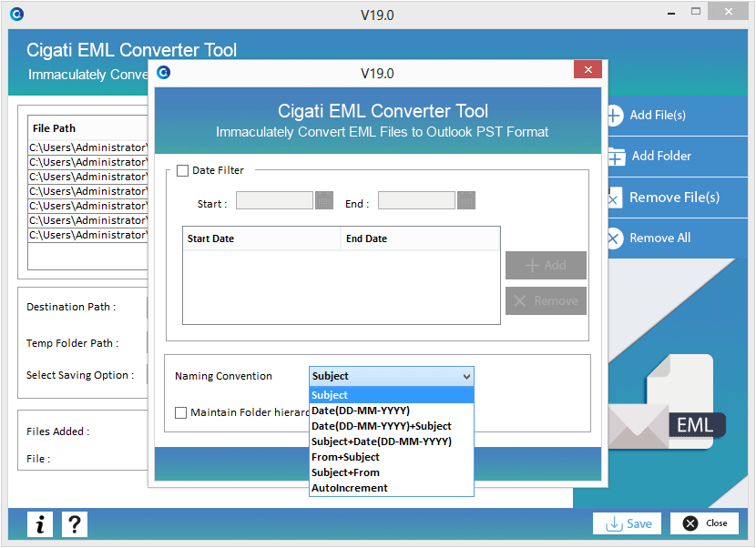
Task: Click the info icon in the bottom bar
Action: pos(40,524)
